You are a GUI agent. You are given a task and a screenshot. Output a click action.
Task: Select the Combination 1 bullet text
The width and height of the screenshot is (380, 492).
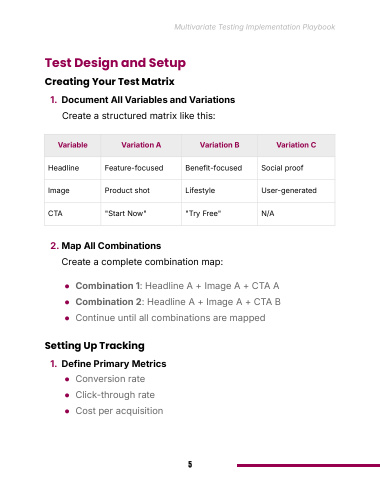point(177,286)
